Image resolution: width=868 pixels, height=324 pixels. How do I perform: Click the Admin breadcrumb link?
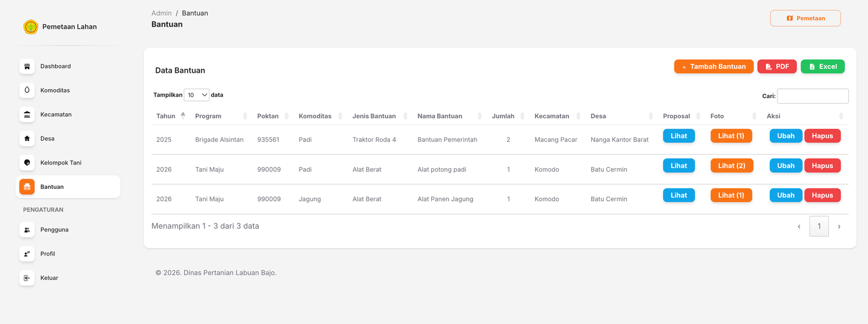click(162, 13)
